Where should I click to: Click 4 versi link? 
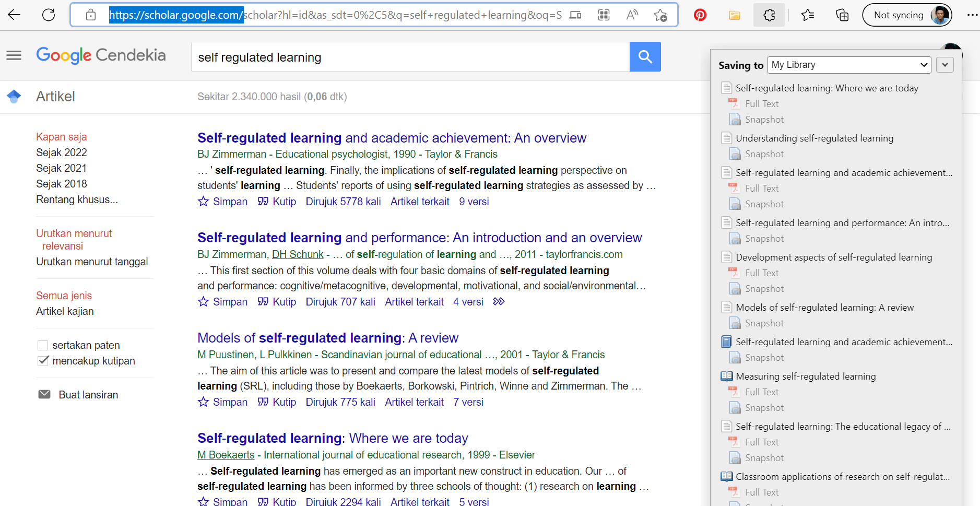click(x=468, y=302)
